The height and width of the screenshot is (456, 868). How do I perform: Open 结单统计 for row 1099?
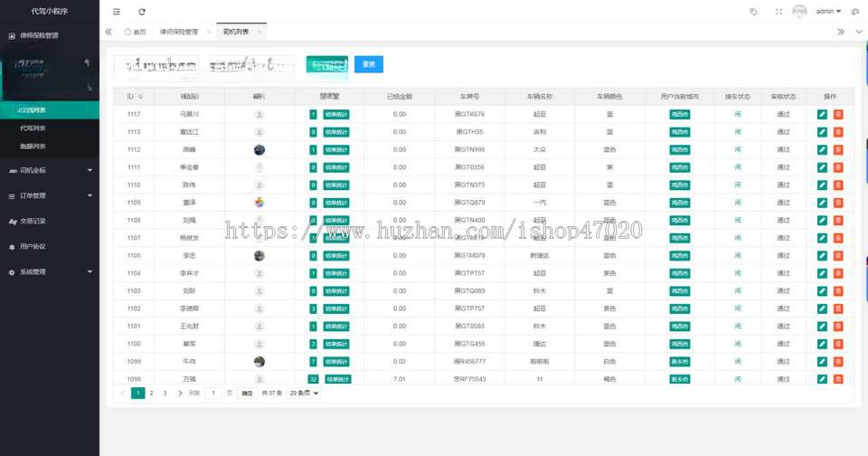336,362
